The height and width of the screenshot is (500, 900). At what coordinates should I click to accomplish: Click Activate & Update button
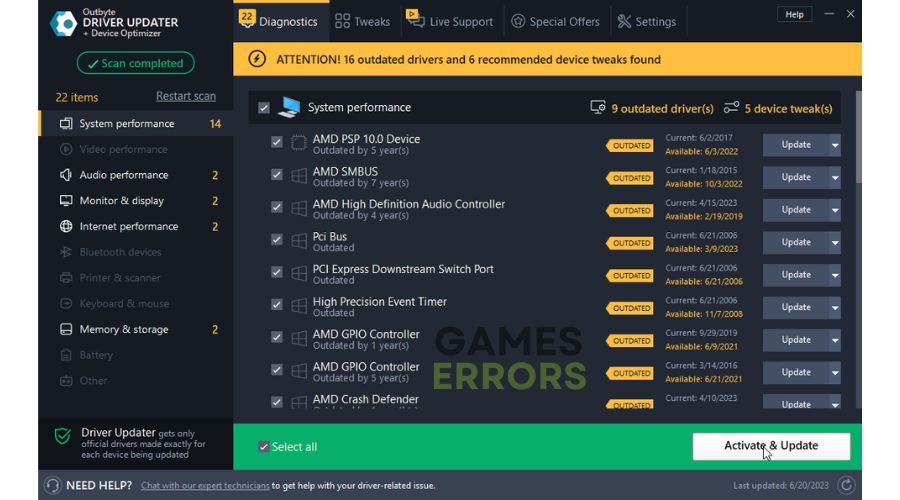(x=771, y=446)
